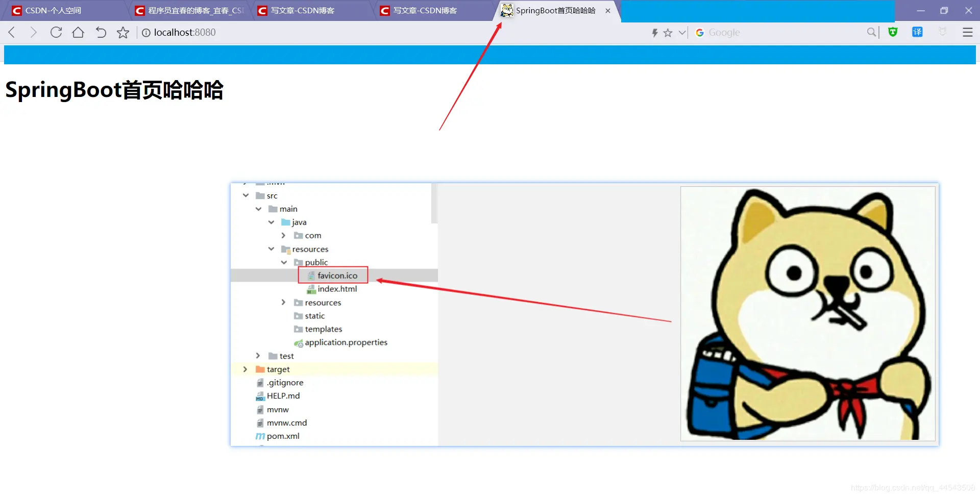Viewport: 980px width, 497px height.
Task: Focus the Google search box
Action: tap(785, 33)
